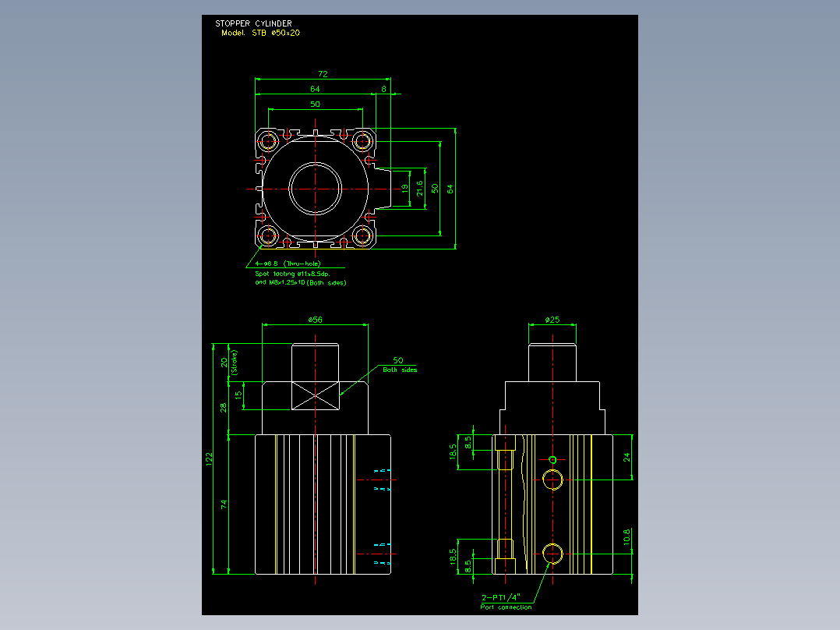Screen dimensions: 840x630
Task: Pick the 20 stroke height dimension
Action: point(224,363)
